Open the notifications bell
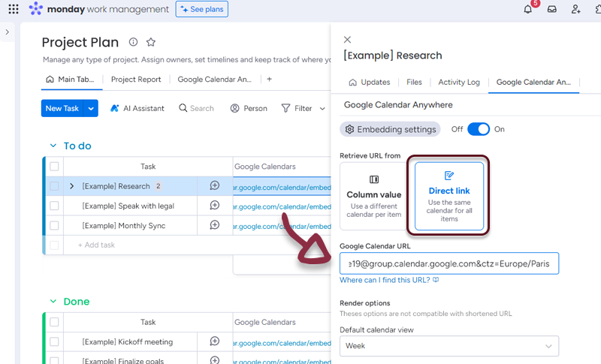Image resolution: width=601 pixels, height=364 pixels. [x=528, y=9]
